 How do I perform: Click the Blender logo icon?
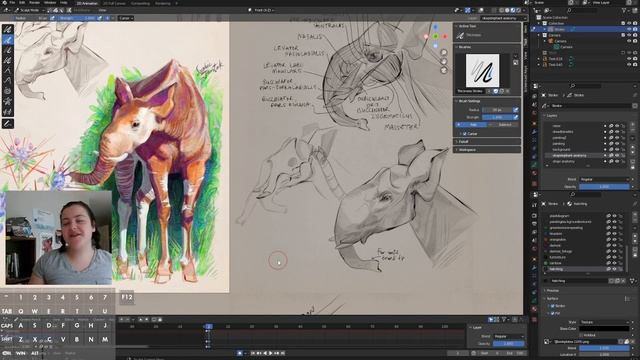pos(4,2)
